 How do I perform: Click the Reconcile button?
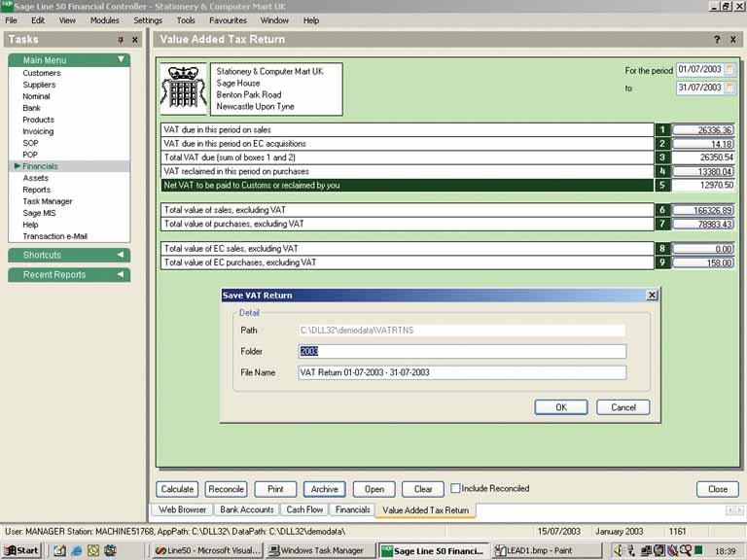(x=227, y=489)
